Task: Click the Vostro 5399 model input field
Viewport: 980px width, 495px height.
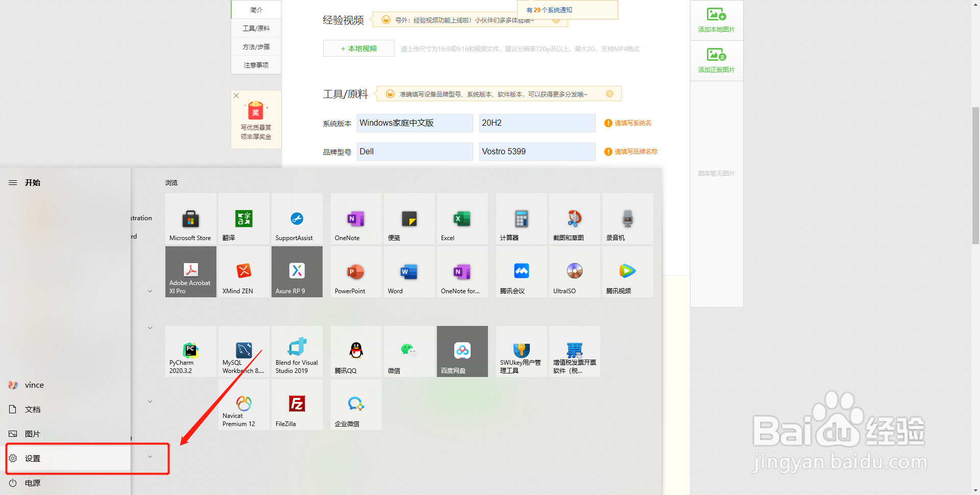Action: tap(536, 151)
